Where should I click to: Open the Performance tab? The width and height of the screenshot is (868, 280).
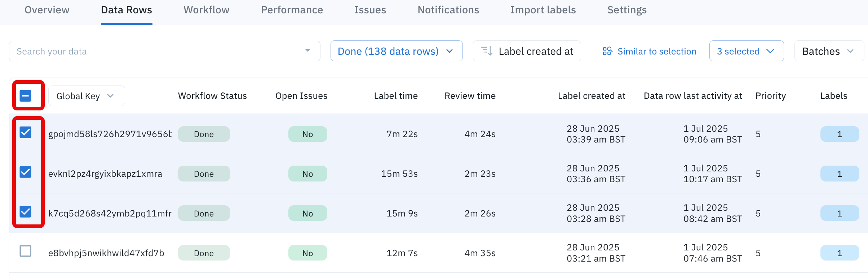[292, 10]
